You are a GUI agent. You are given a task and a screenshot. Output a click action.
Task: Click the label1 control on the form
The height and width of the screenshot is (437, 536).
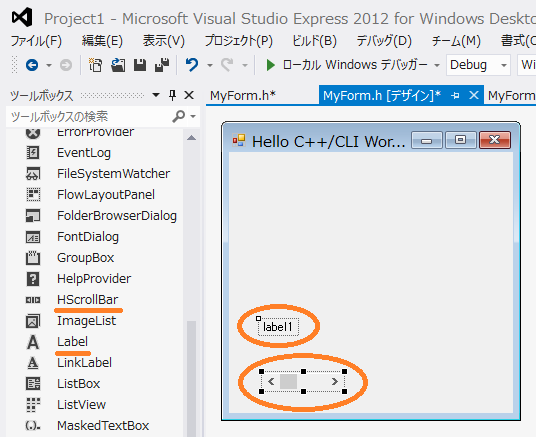click(278, 327)
